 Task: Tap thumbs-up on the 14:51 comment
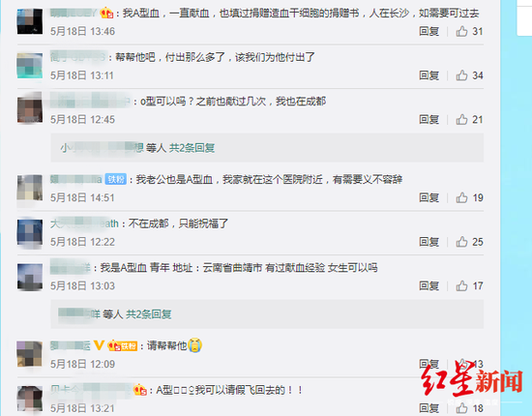pos(461,197)
